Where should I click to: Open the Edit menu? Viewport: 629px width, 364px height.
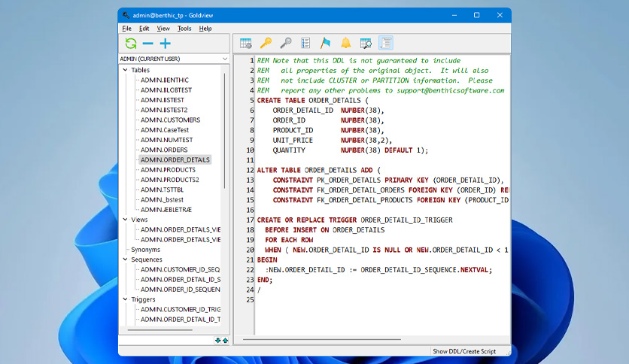144,29
